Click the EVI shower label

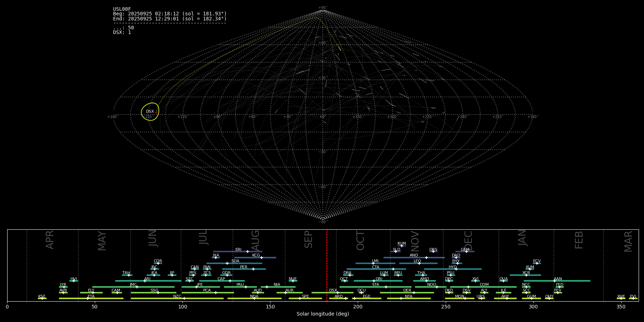(633, 297)
